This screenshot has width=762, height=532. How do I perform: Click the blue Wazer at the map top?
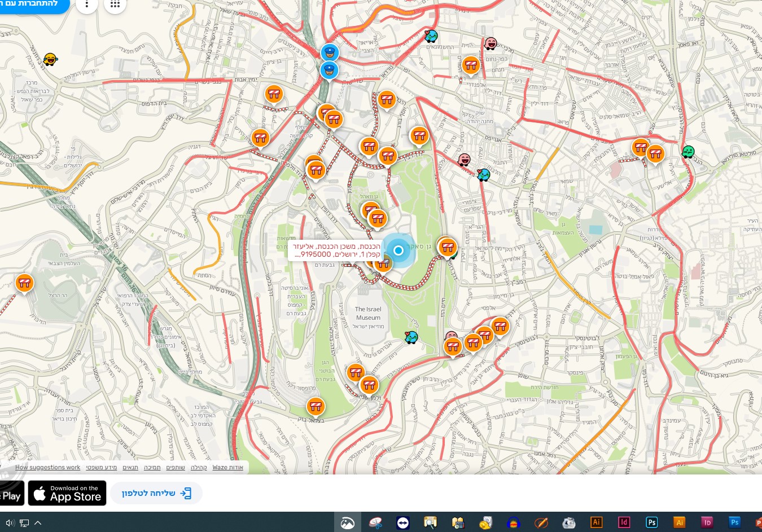tap(431, 37)
